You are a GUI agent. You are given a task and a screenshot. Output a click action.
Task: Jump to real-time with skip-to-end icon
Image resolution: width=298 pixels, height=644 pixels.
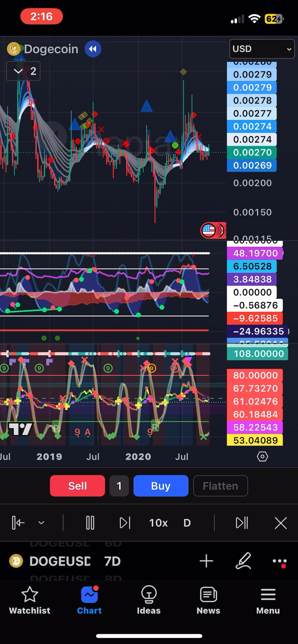tap(242, 523)
